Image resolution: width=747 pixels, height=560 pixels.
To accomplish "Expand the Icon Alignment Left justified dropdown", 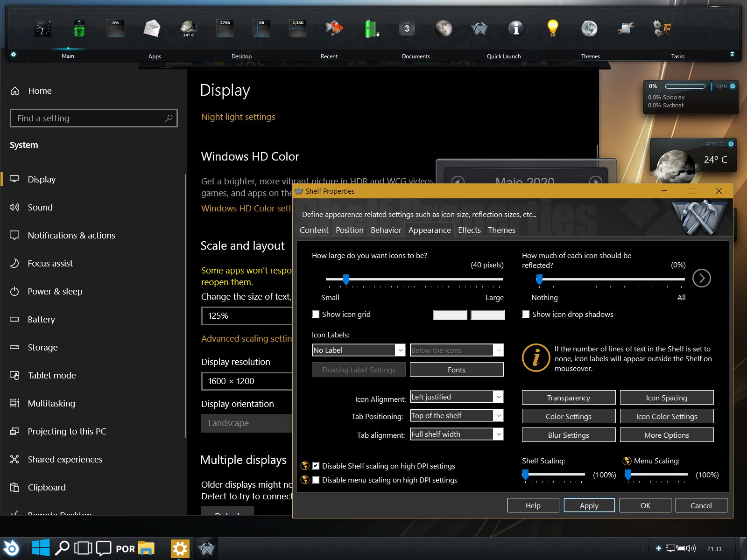I will click(x=456, y=397).
